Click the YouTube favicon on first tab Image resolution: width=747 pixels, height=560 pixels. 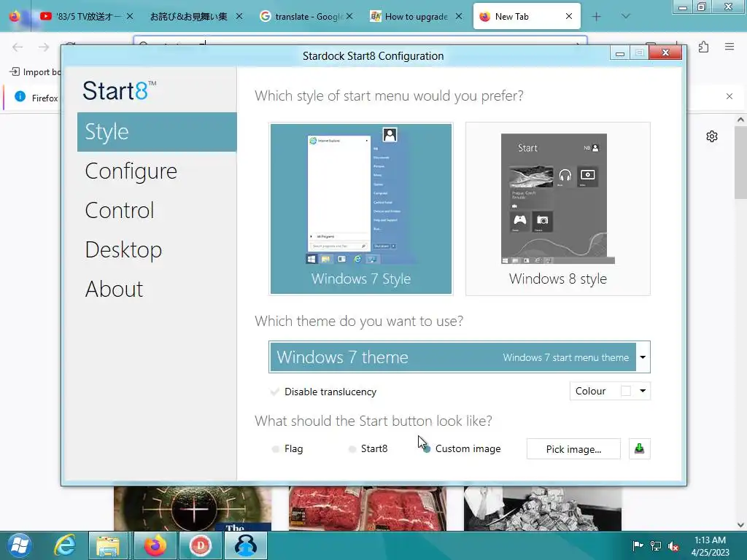(46, 16)
